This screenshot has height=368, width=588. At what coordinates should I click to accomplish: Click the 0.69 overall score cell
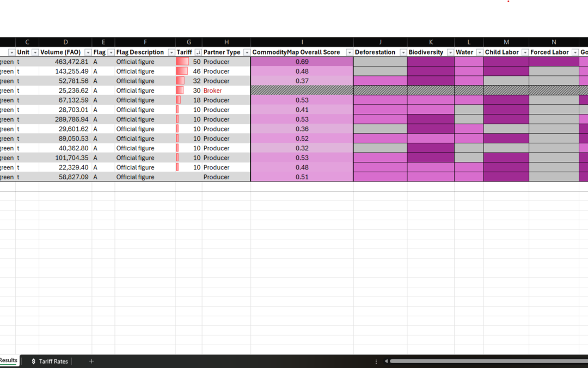point(302,62)
